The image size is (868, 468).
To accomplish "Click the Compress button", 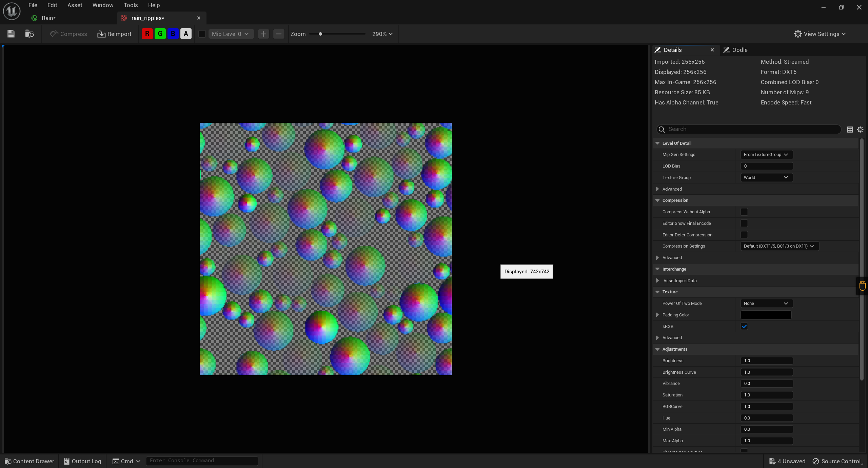I will coord(68,34).
